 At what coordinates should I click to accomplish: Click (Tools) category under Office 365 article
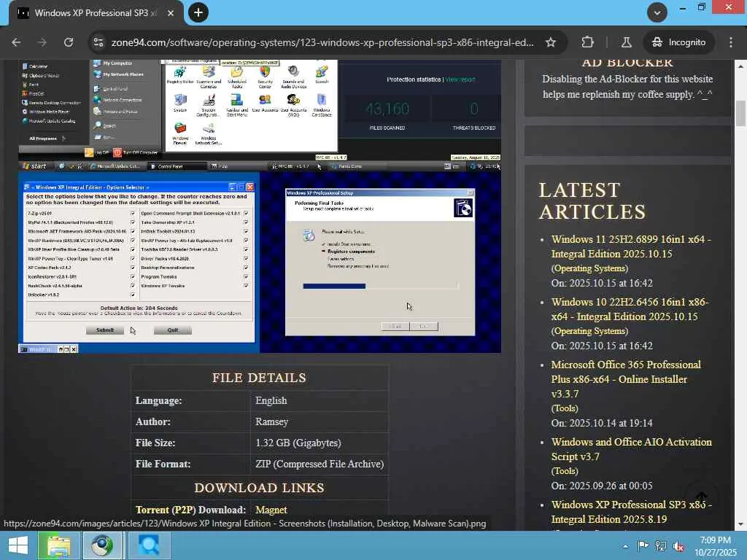tap(565, 408)
